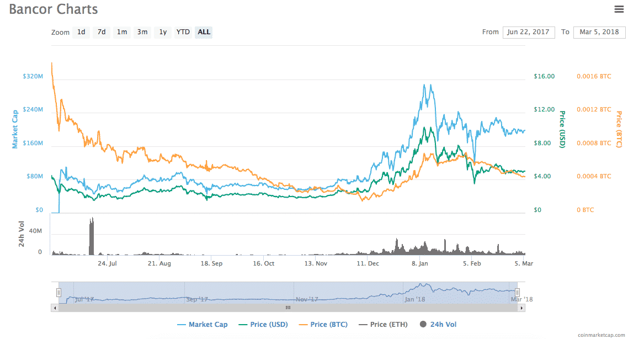The image size is (644, 339).
Task: Click the To date field
Action: coord(599,32)
